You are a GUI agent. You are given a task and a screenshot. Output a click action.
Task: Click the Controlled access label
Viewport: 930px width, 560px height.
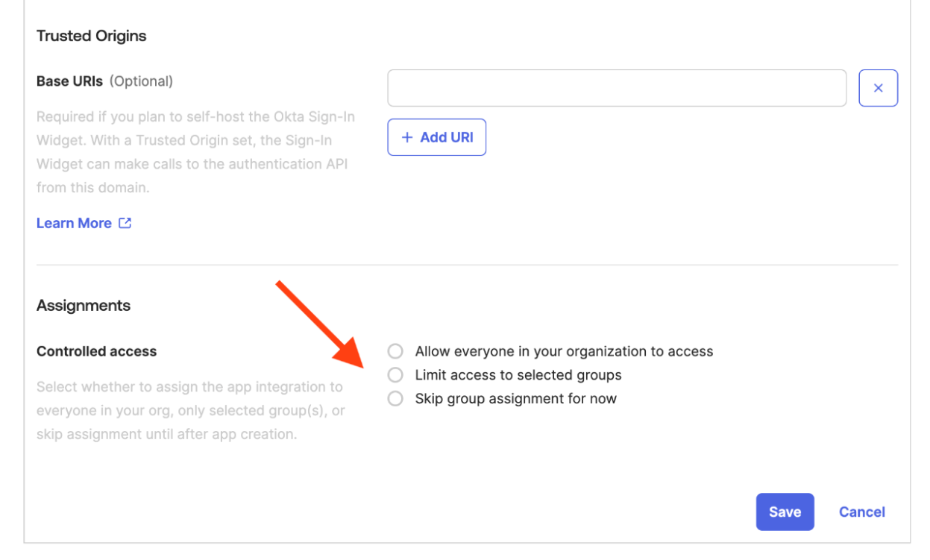click(x=96, y=351)
